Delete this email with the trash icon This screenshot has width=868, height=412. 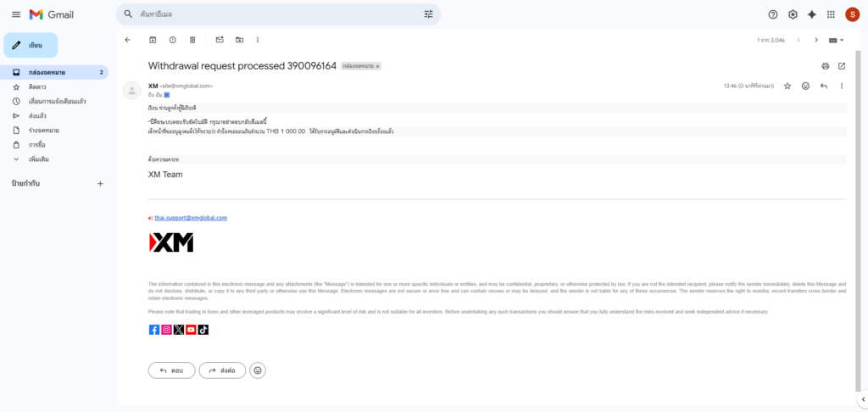point(192,40)
